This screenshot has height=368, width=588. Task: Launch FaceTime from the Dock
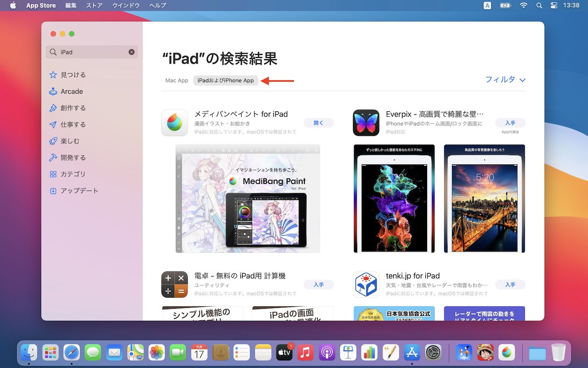tap(178, 352)
